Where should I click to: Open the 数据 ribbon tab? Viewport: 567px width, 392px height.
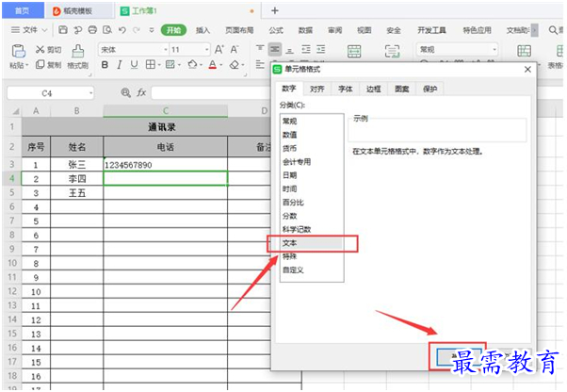tap(305, 30)
